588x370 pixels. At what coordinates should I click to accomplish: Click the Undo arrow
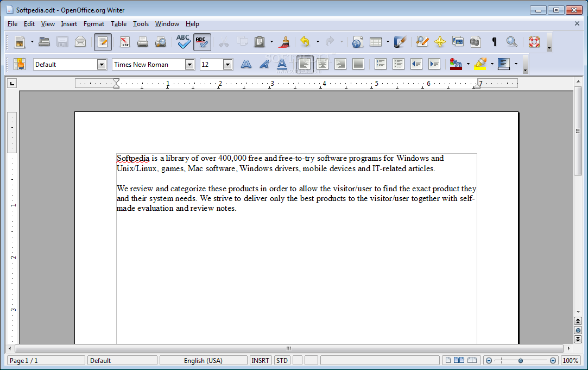305,42
